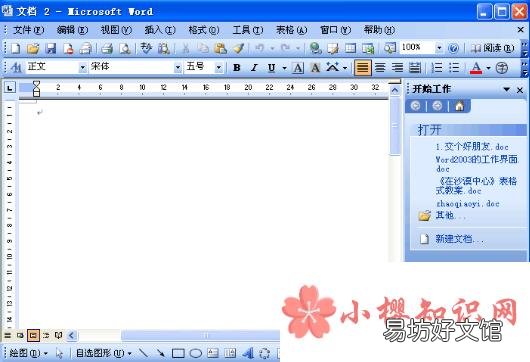Expand the 绘图 Draw menu
The image size is (530, 362).
28,354
